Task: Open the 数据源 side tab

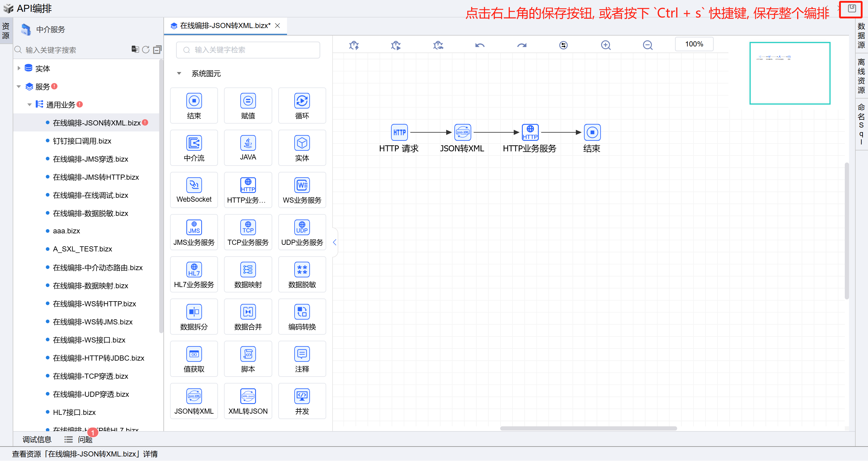Action: click(x=861, y=35)
